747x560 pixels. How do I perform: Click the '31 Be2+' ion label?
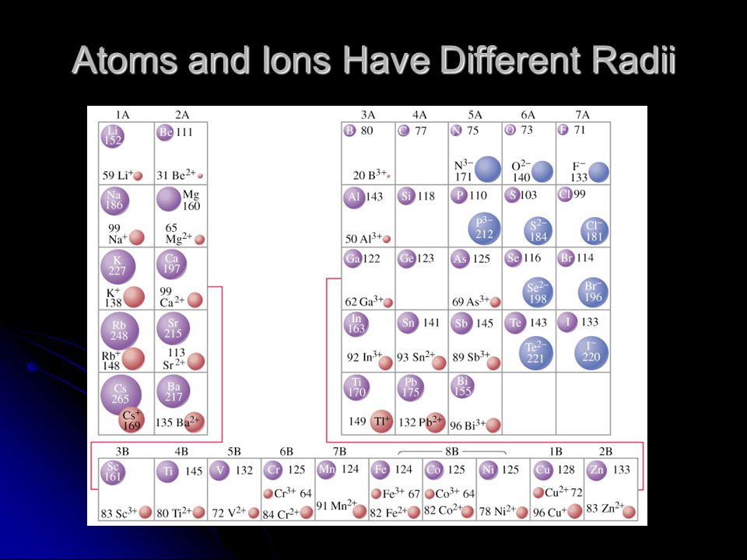[x=177, y=175]
